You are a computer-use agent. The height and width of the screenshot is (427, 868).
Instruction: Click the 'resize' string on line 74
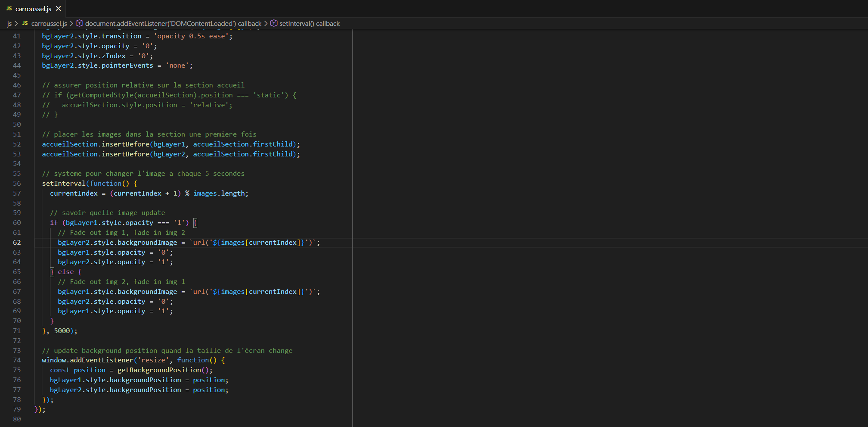tap(153, 360)
